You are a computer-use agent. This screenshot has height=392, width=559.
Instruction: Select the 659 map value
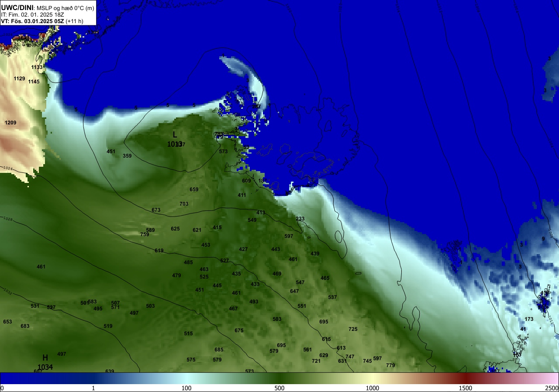click(194, 189)
